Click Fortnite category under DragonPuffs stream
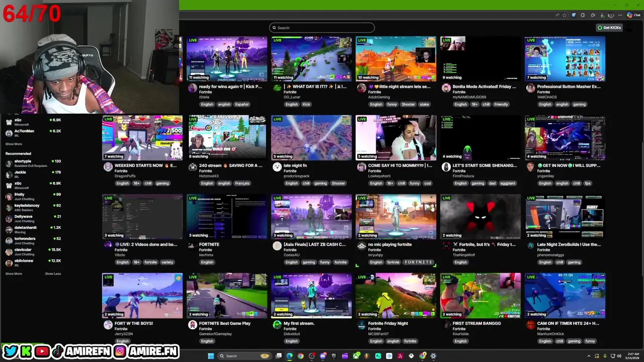The width and height of the screenshot is (644, 362). [x=121, y=171]
